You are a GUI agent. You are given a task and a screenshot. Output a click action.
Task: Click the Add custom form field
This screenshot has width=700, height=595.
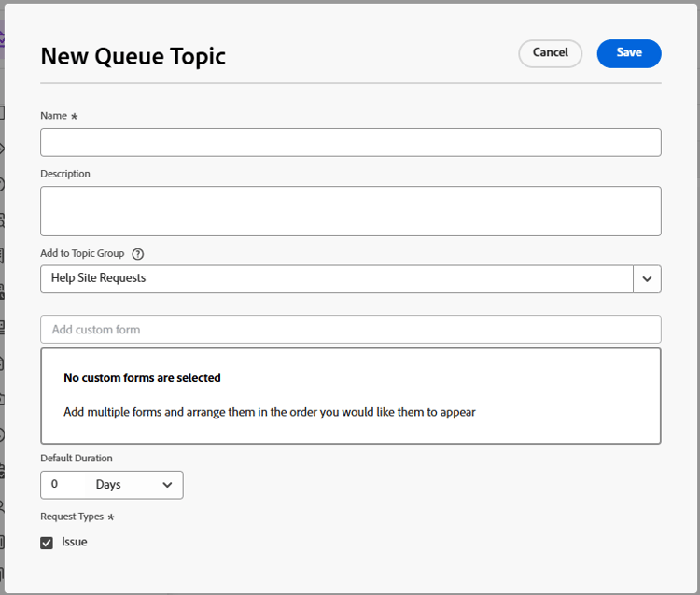(350, 329)
